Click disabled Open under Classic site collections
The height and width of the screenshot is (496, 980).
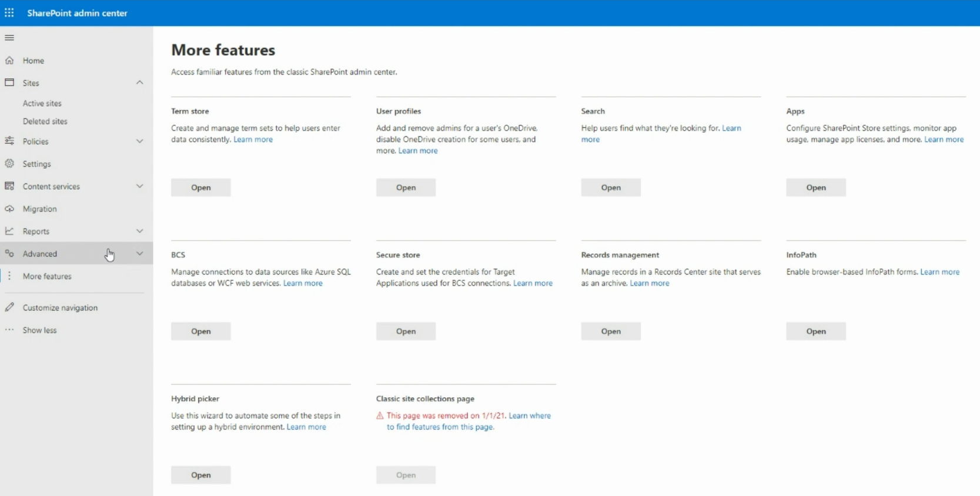pyautogui.click(x=406, y=475)
